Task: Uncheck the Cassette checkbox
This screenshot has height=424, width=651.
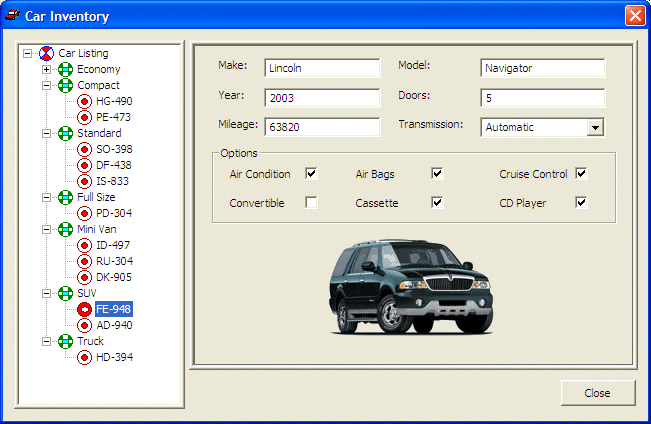Action: click(437, 202)
